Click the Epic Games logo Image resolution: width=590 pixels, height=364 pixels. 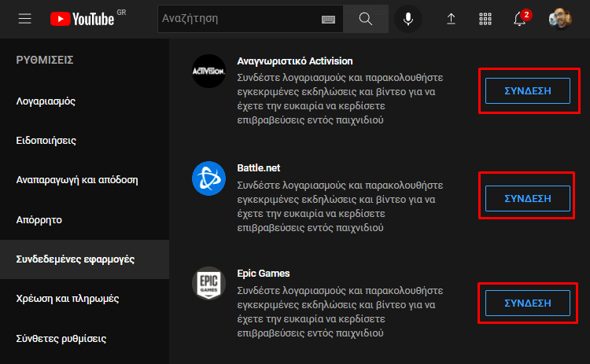point(208,284)
